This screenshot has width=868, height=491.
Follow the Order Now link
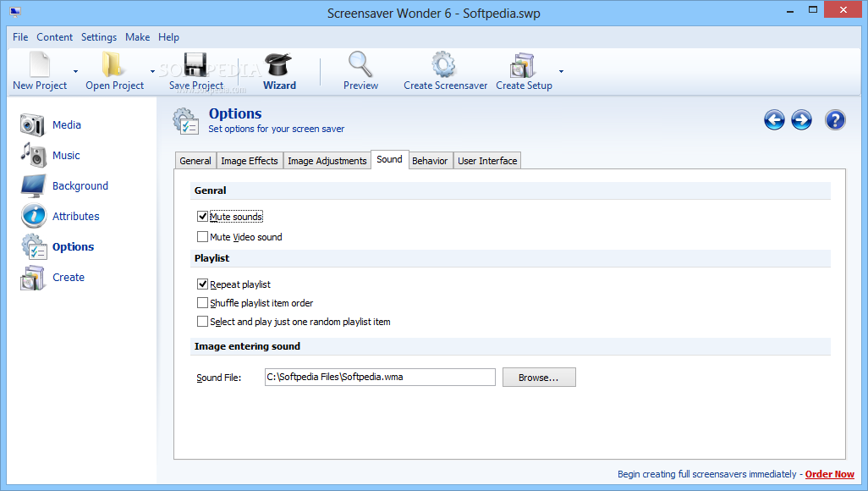click(829, 474)
